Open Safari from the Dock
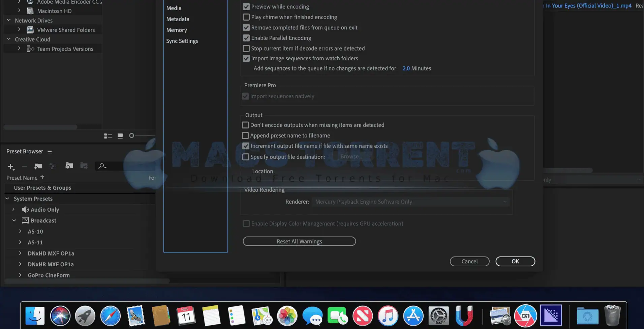 click(x=110, y=316)
